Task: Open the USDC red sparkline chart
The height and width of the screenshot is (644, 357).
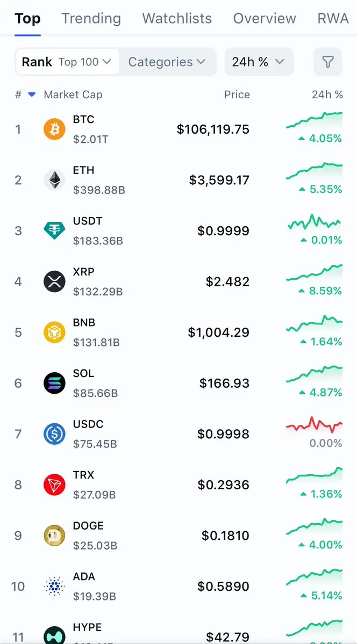Action: (314, 425)
